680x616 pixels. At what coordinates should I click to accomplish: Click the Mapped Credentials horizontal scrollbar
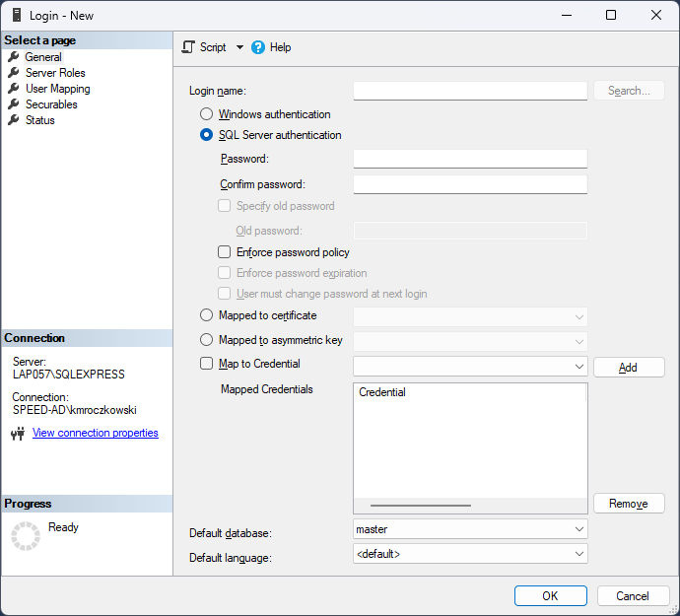click(470, 506)
